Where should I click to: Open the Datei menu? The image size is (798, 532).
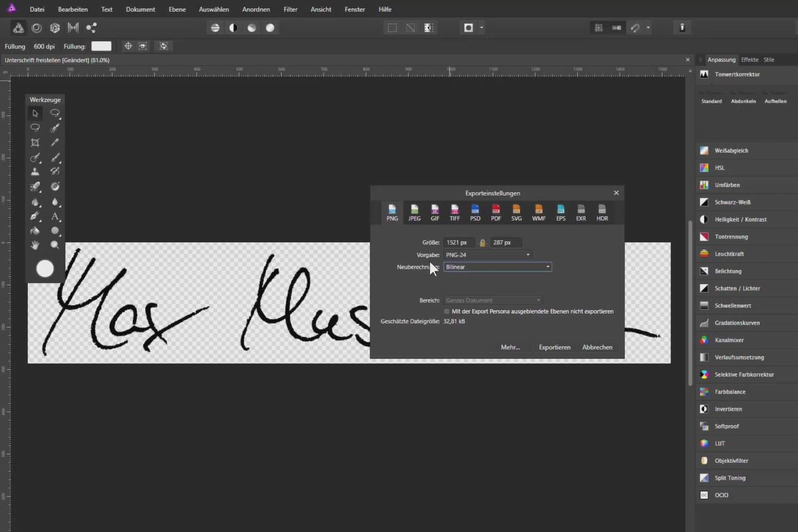tap(37, 9)
